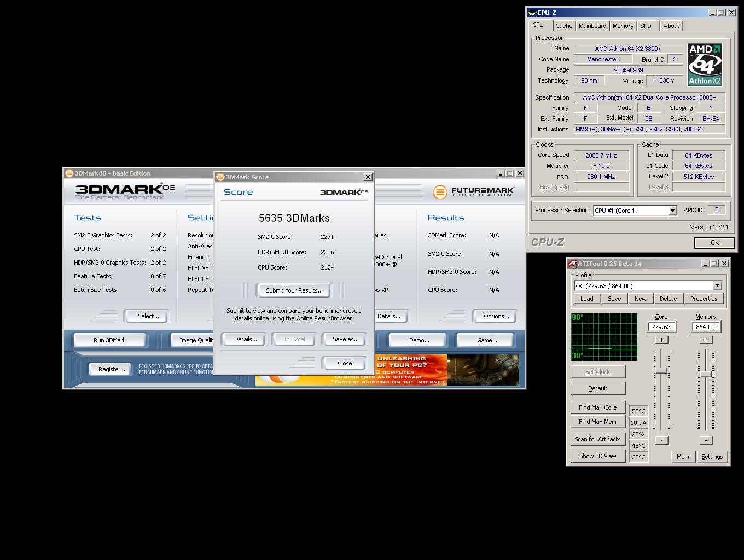Click Find Max Core in ATITool
This screenshot has width=744, height=560.
pyautogui.click(x=598, y=407)
